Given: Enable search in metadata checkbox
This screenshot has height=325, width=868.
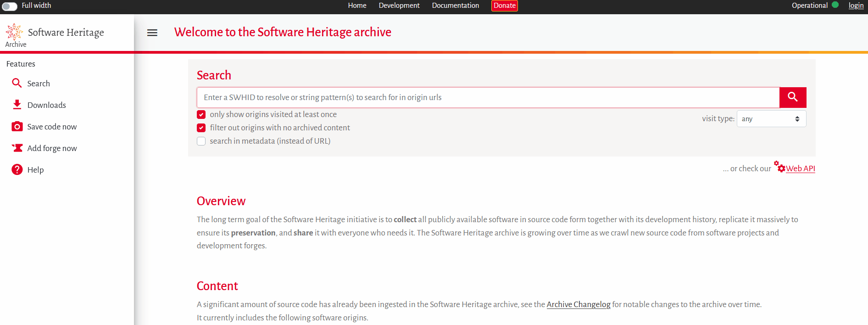Looking at the screenshot, I should point(201,141).
